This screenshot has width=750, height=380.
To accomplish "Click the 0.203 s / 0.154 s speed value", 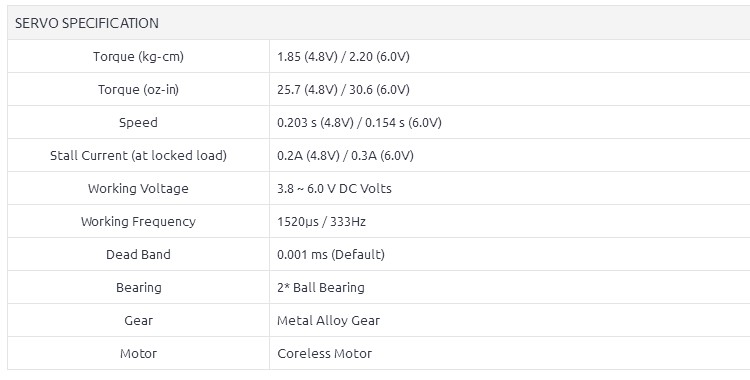I will [359, 123].
